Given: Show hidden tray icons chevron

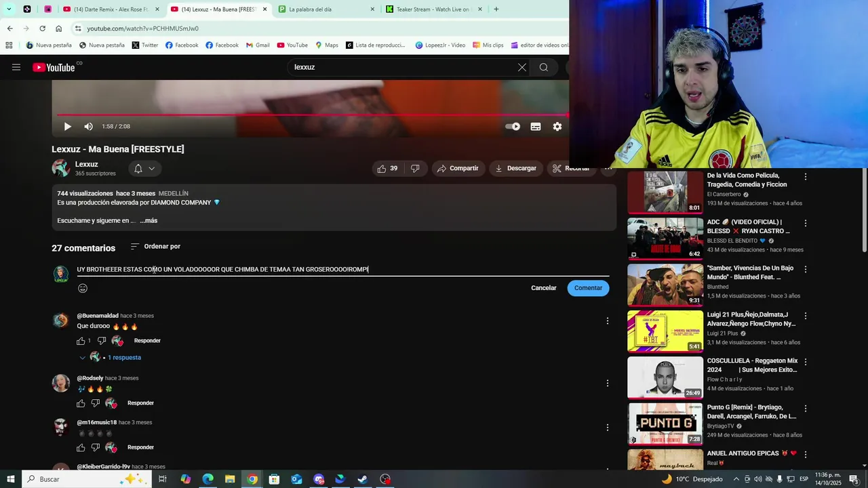Looking at the screenshot, I should 736,479.
